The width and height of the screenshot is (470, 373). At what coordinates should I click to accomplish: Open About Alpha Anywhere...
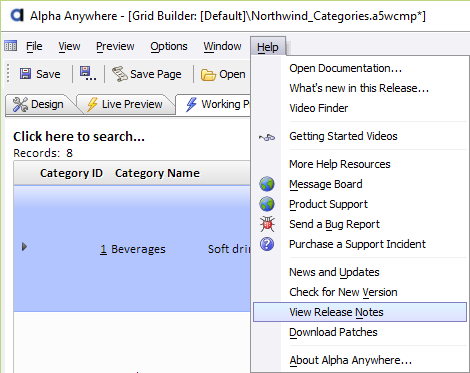coord(351,360)
